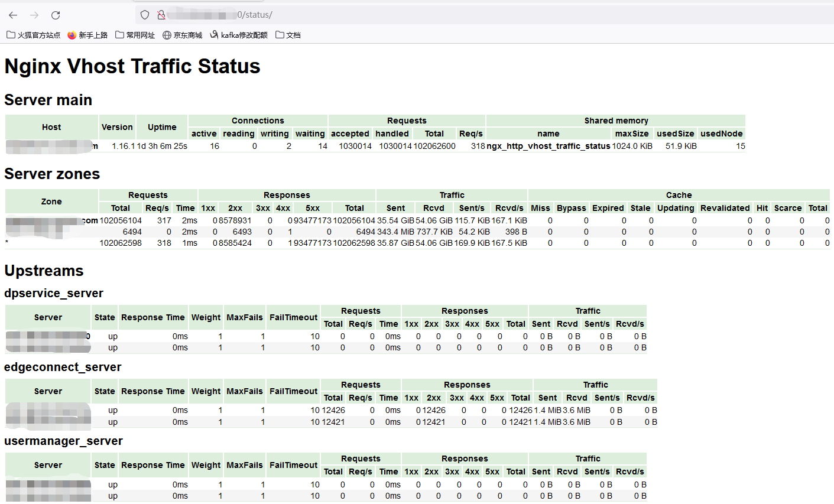Click the dpservice_server State column header
Viewport: 834px width, 504px height.
(x=105, y=317)
